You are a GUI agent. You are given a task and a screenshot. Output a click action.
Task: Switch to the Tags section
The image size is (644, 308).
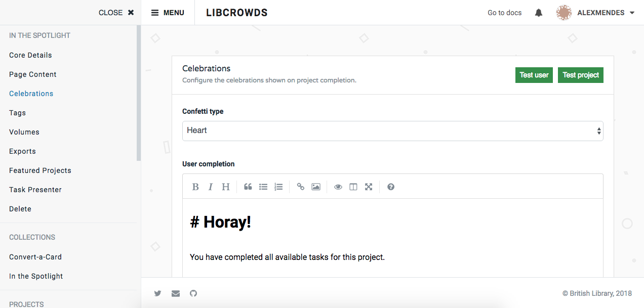tap(17, 112)
